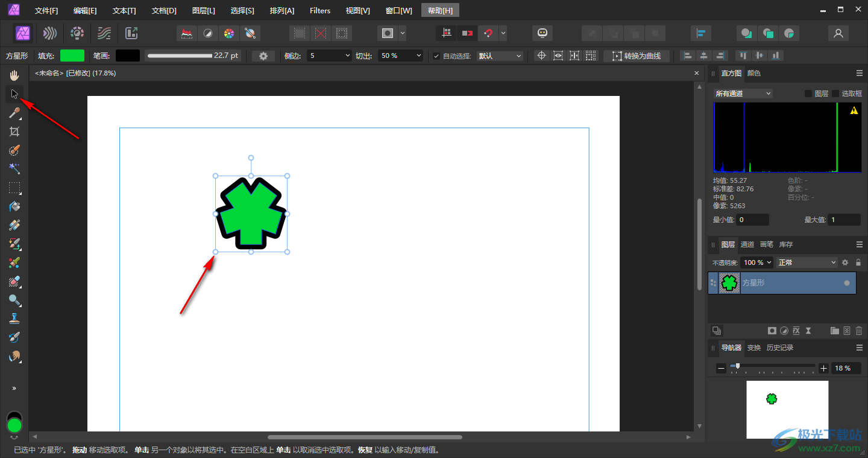This screenshot has width=868, height=458.
Task: Click the 最小值 input field
Action: 753,220
